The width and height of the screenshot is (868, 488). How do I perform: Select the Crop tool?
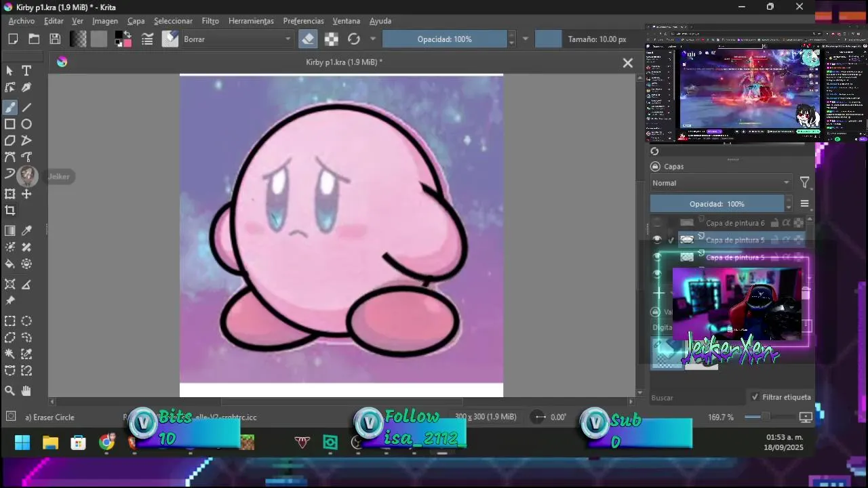tap(10, 211)
